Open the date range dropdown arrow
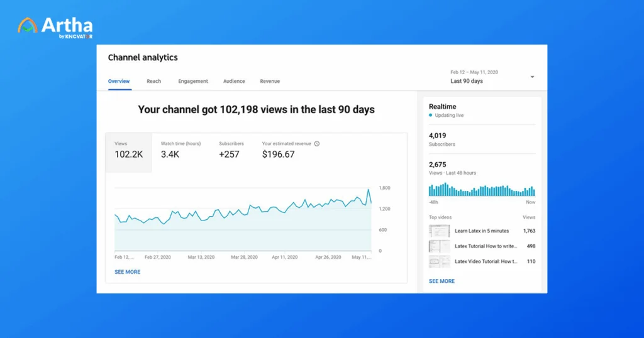This screenshot has width=644, height=338. (532, 77)
